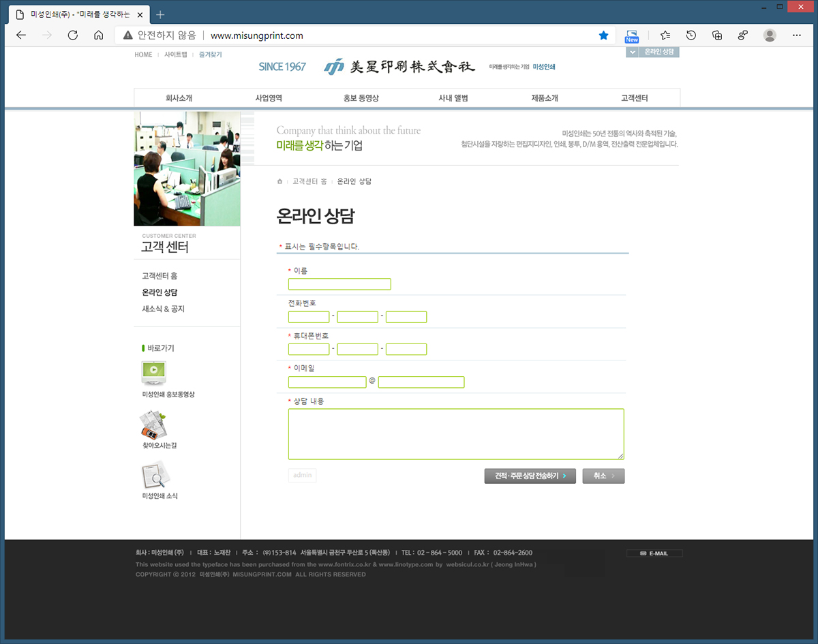Click the 미성인쇄 홍보동영상 monitor icon

click(x=153, y=372)
